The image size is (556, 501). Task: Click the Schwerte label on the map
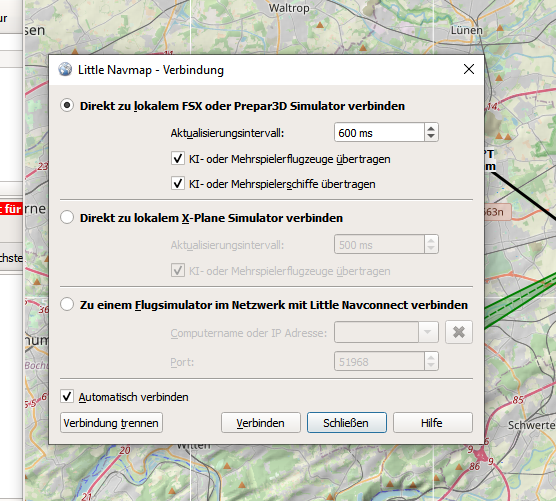pos(532,425)
